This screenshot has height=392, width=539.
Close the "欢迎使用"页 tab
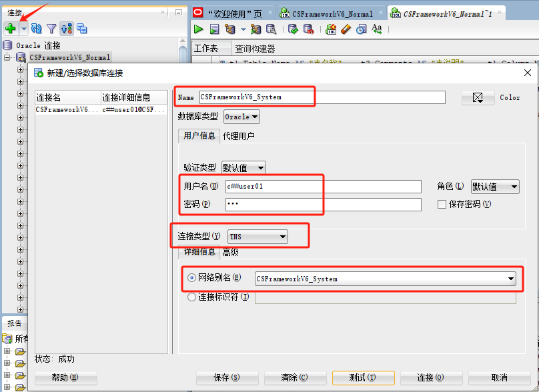coord(270,13)
